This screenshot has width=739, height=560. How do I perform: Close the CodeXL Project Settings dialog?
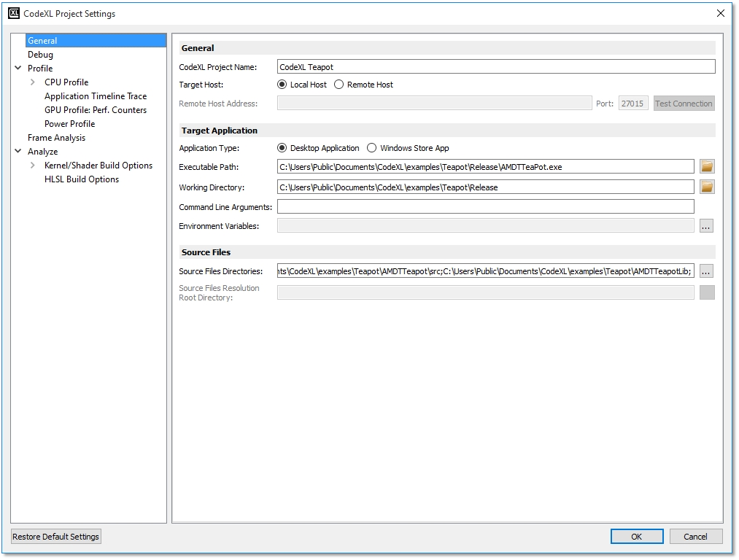tap(721, 13)
